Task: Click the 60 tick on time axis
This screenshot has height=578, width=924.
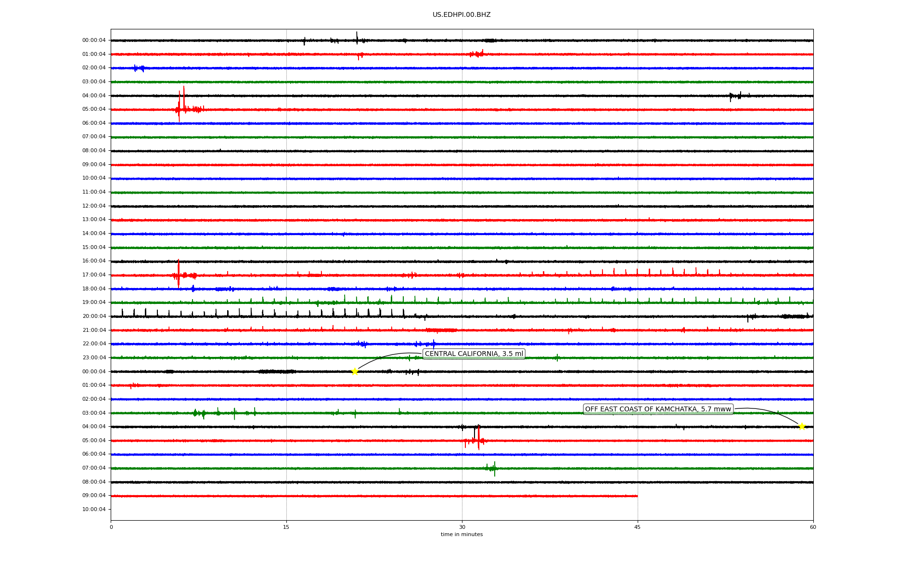Action: [813, 527]
